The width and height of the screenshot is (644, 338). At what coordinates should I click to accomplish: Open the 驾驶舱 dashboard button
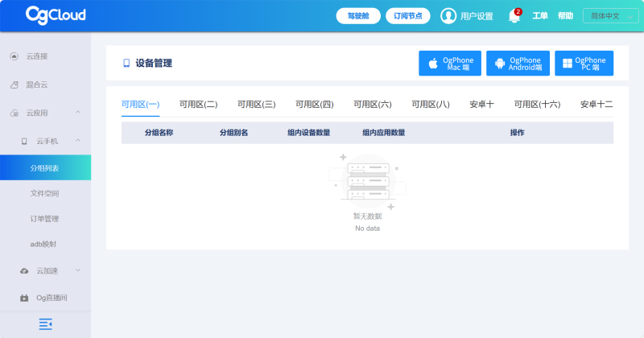[x=358, y=16]
